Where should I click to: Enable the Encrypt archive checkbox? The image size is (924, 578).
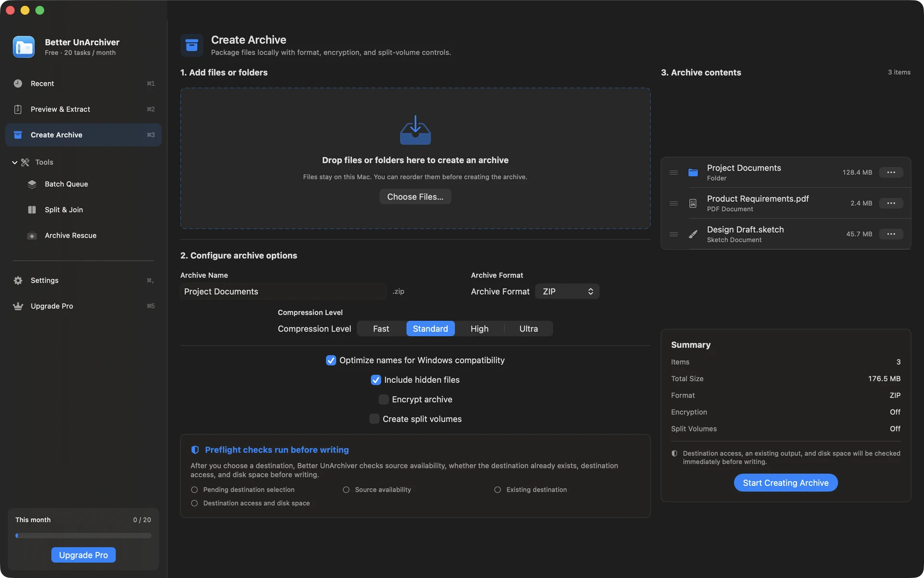(384, 399)
